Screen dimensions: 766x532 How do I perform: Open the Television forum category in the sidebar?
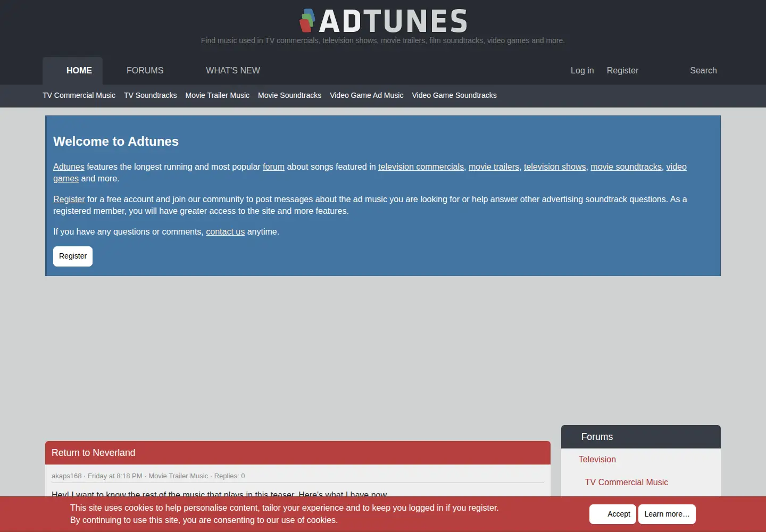pos(597,460)
